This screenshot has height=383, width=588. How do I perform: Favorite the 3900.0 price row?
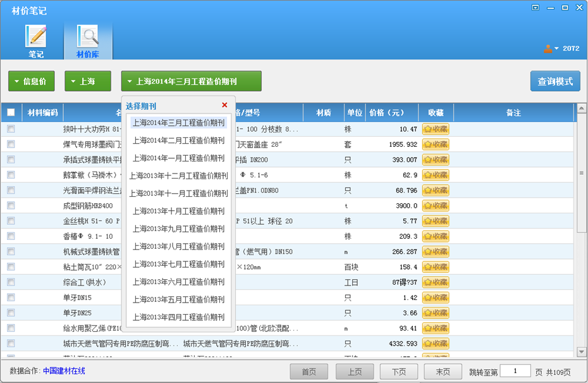point(436,206)
